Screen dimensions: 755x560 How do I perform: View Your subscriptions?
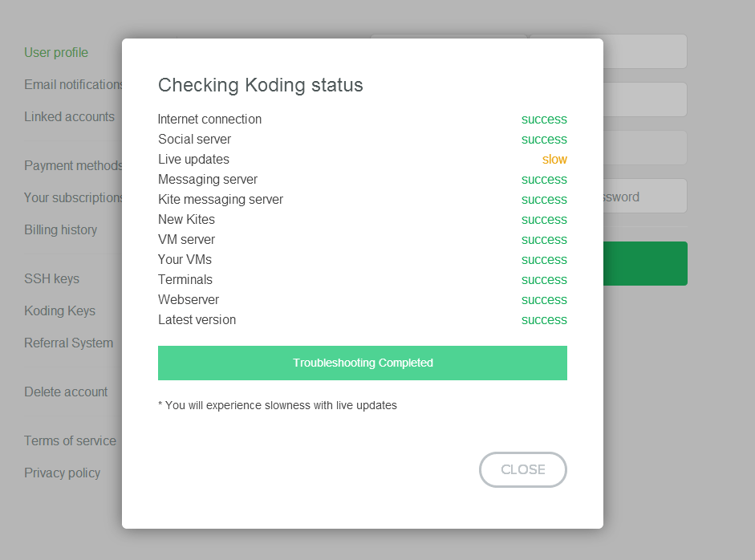[72, 198]
